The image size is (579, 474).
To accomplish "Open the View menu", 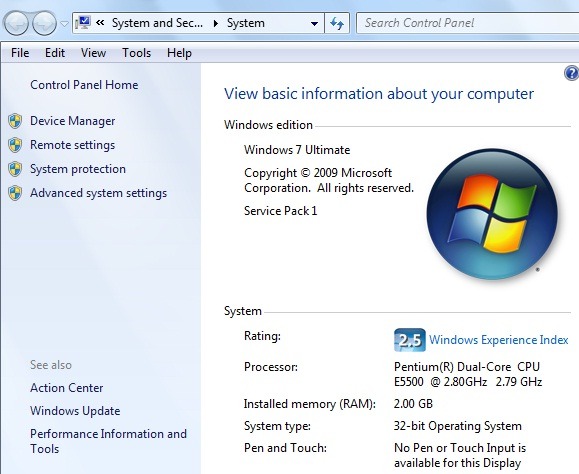I will tap(93, 53).
